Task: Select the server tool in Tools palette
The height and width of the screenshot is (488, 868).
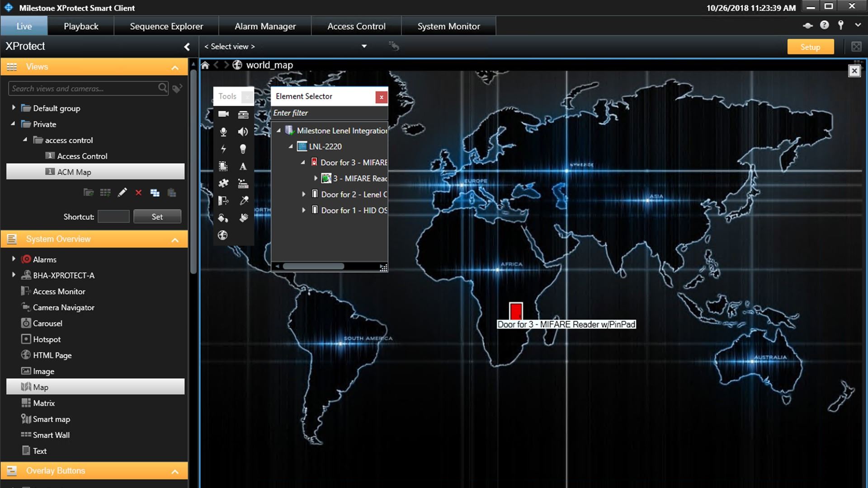Action: click(243, 114)
